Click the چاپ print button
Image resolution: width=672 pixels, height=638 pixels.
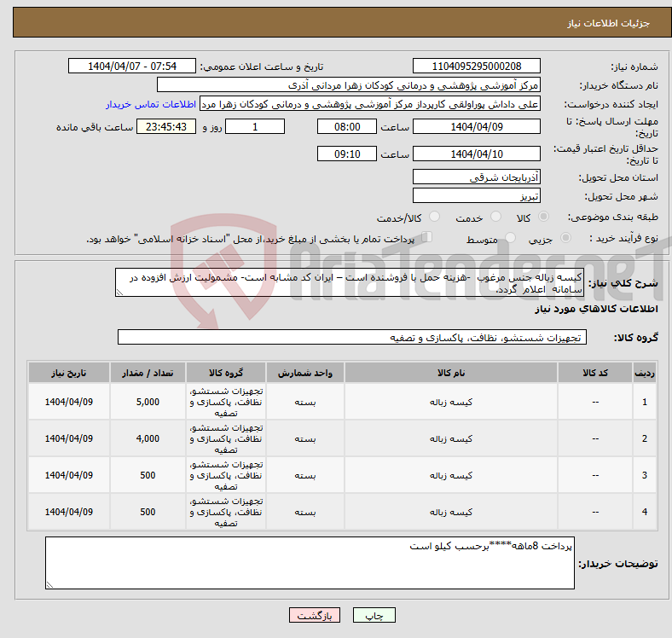(374, 615)
